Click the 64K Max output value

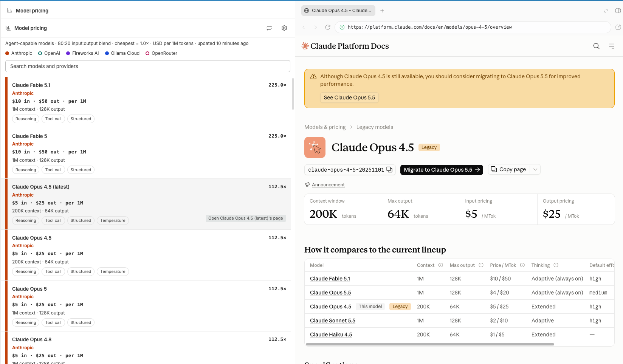click(398, 214)
